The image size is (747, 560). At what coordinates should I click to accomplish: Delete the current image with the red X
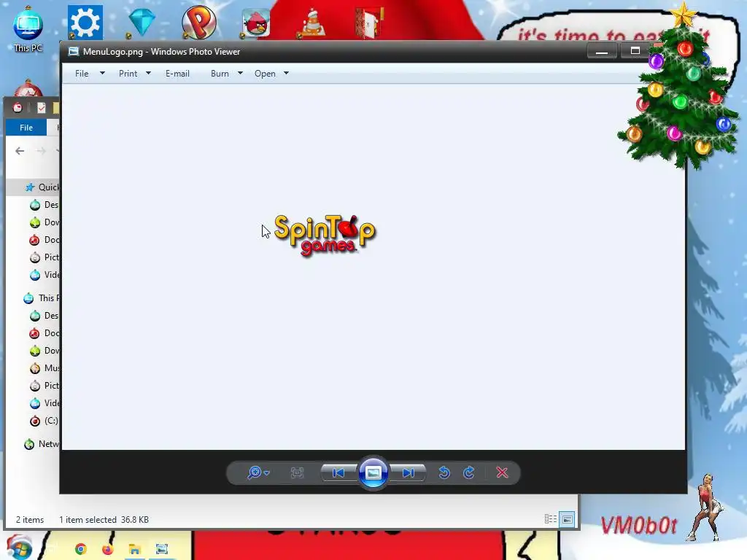click(502, 472)
